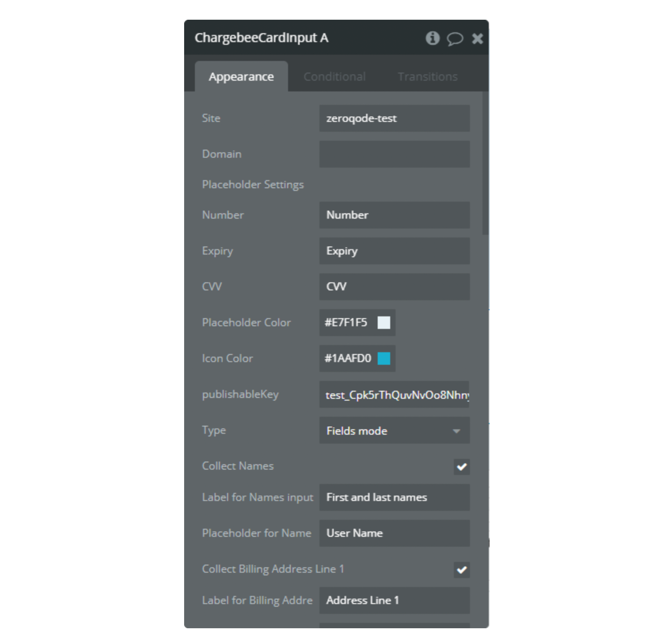Viewport: 672px width, 639px height.
Task: Click the First and last names label field
Action: (x=394, y=497)
